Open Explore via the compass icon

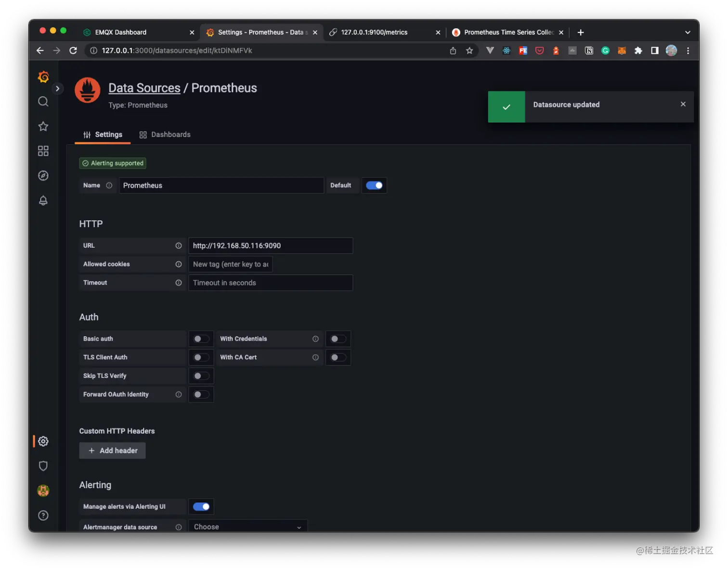(43, 175)
